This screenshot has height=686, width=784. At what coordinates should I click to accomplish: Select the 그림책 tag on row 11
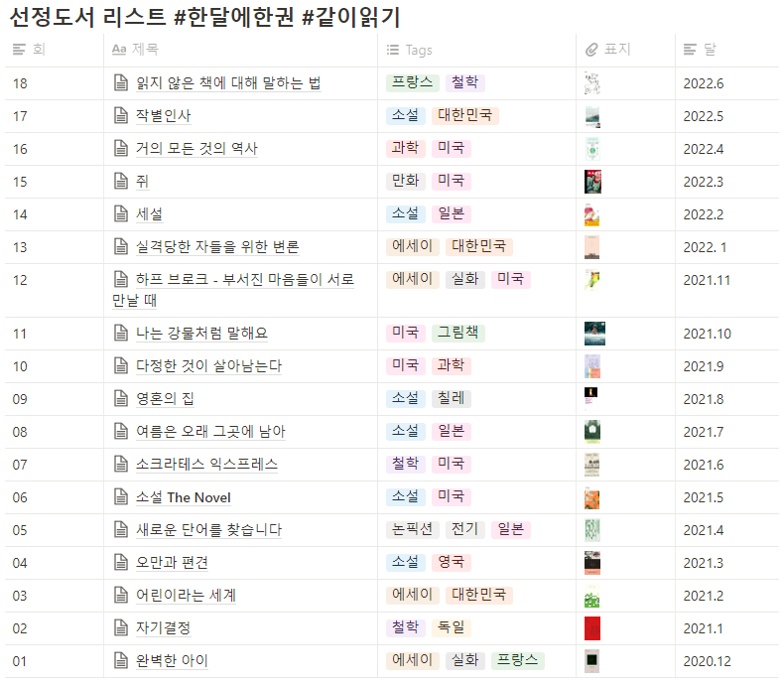coord(458,333)
